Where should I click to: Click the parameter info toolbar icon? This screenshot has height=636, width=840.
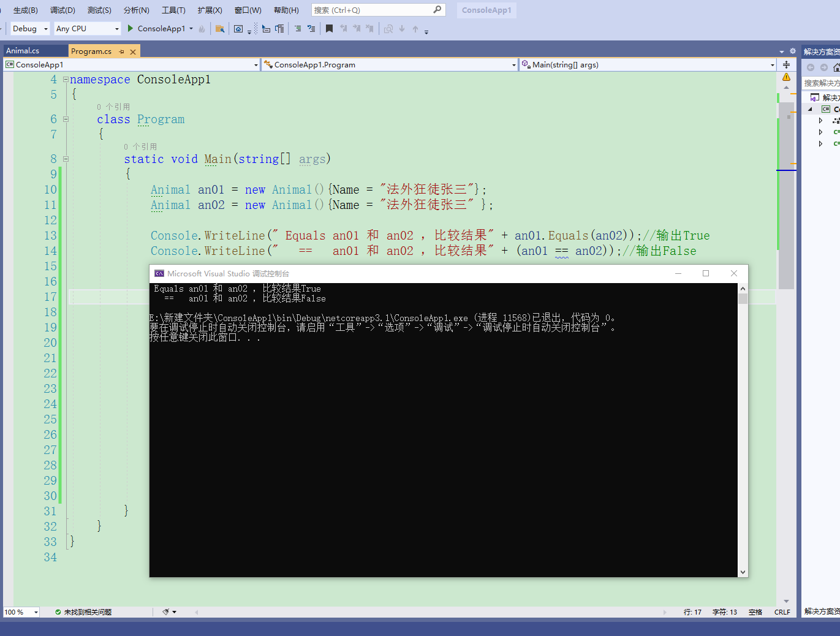[x=279, y=29]
